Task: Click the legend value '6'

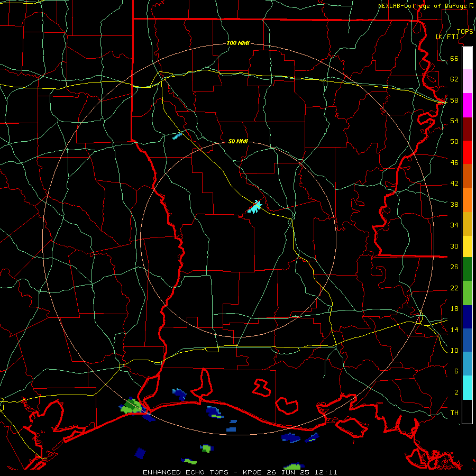Action: click(x=456, y=371)
